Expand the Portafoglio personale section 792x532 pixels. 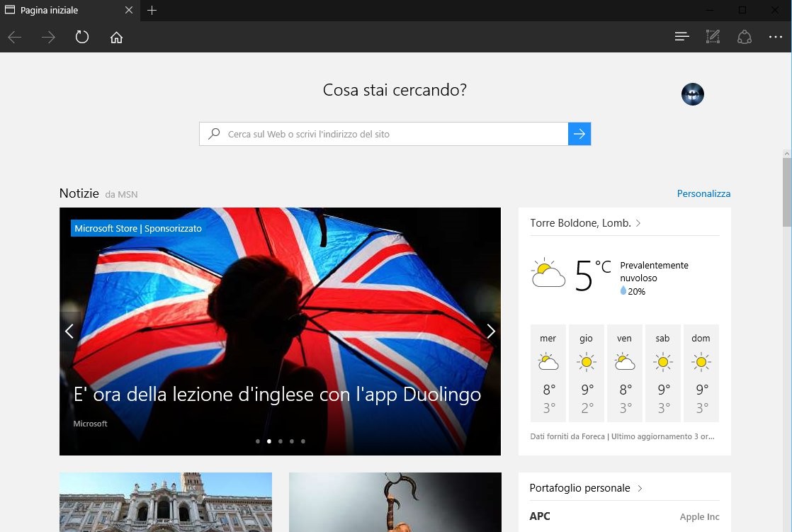pos(586,488)
